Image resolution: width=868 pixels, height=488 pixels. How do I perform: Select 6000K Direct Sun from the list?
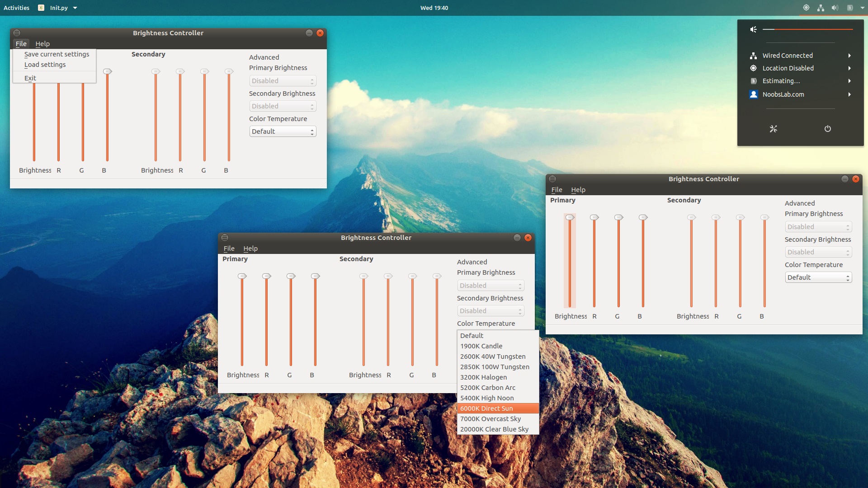[x=486, y=408]
